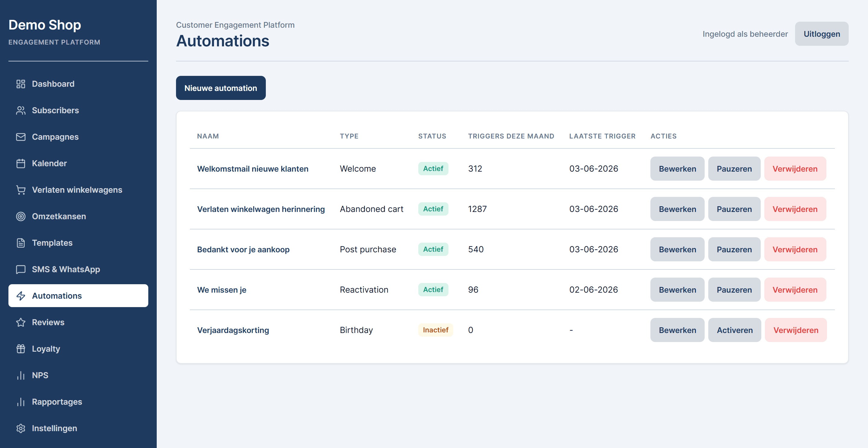Click the Kalender calendar icon

coord(20,163)
